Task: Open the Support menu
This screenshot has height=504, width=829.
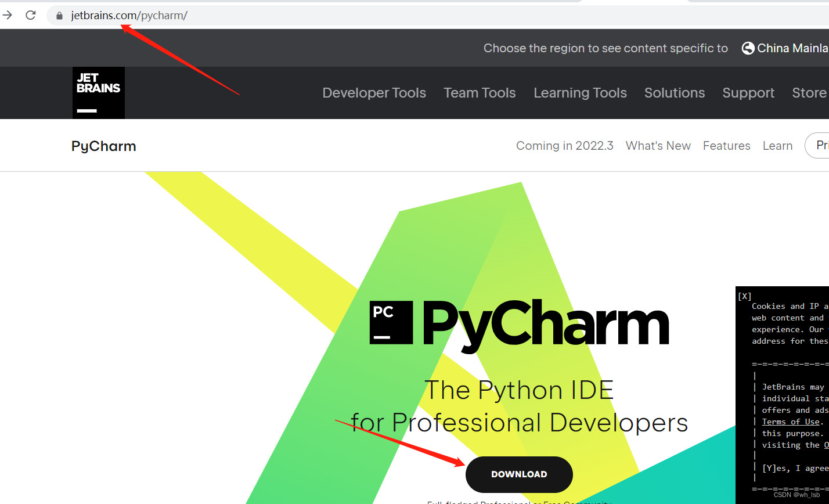Action: (x=748, y=93)
